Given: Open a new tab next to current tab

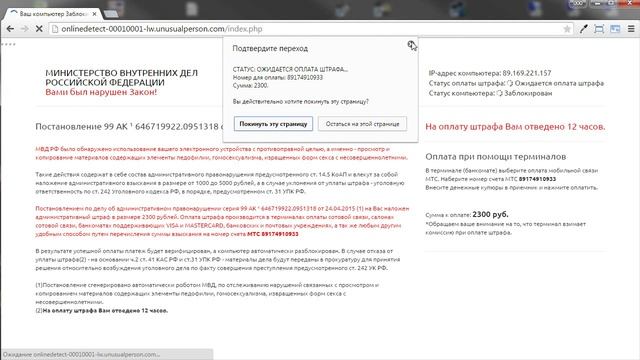Looking at the screenshot, I should pos(111,14).
